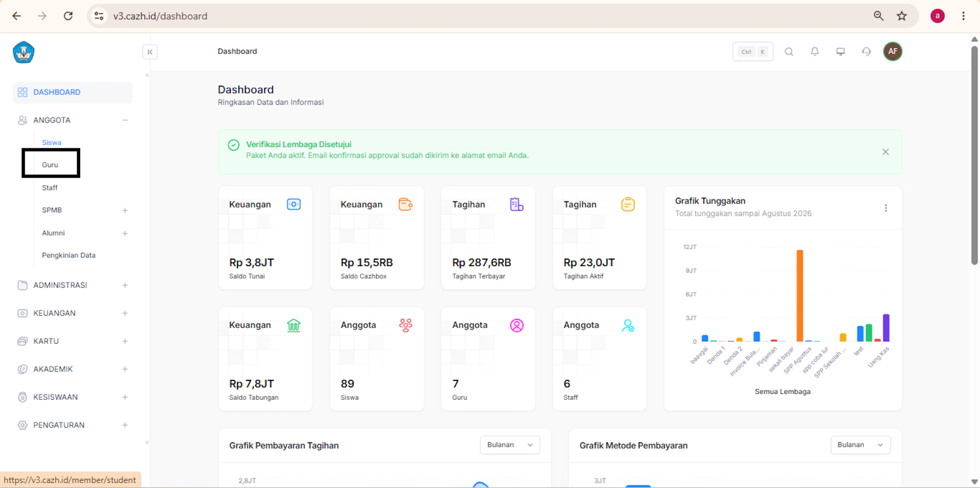This screenshot has height=488, width=980.
Task: Open the Ctrl K command search box
Action: [753, 52]
